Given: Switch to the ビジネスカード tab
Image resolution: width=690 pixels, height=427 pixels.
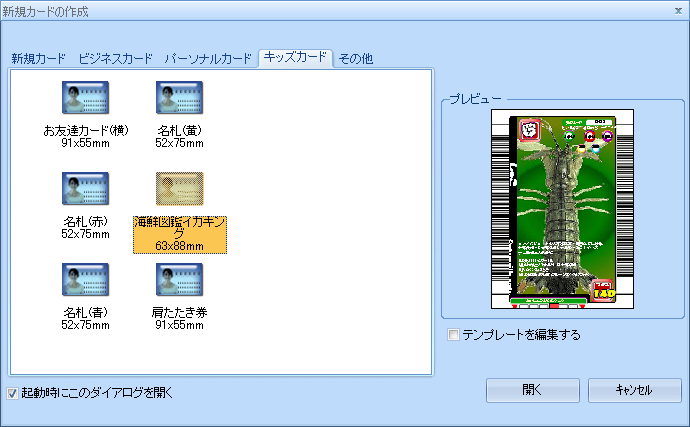Looking at the screenshot, I should pyautogui.click(x=115, y=59).
